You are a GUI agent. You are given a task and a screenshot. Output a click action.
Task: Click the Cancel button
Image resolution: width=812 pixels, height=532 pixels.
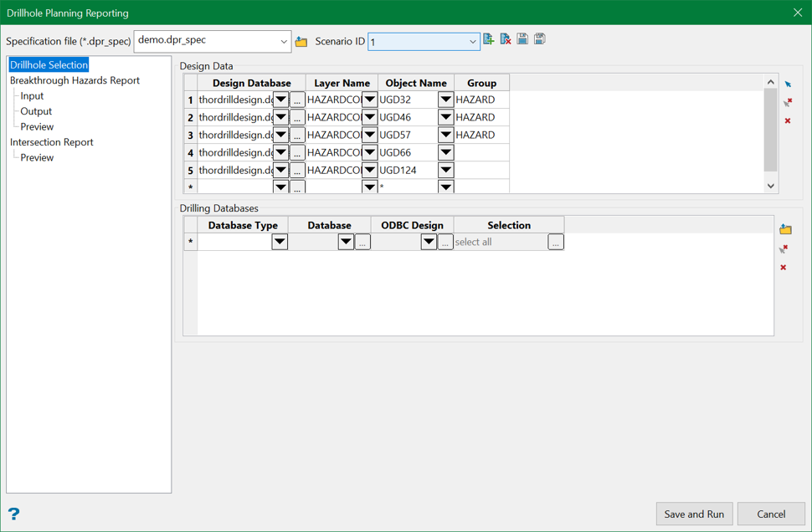(x=770, y=514)
